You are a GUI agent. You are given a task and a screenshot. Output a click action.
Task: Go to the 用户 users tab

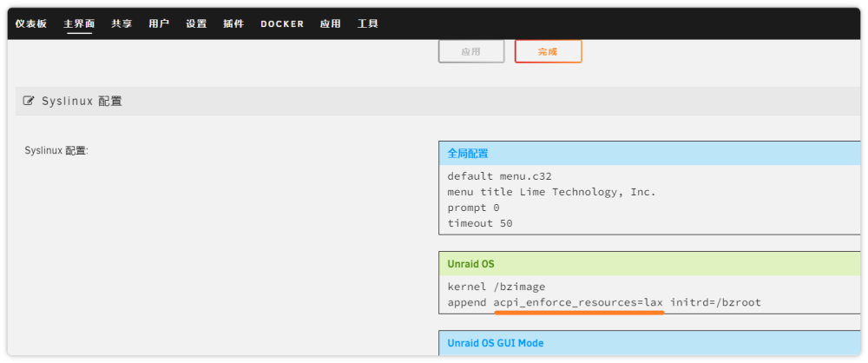159,23
